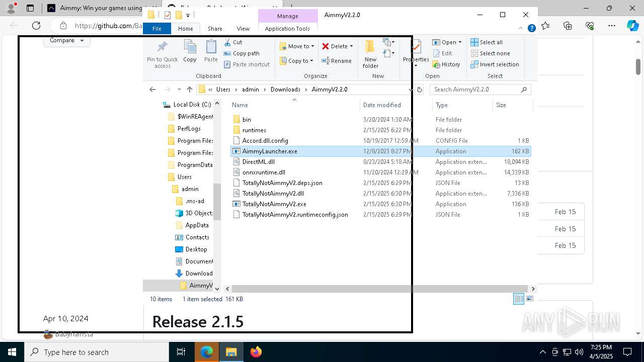This screenshot has width=644, height=362.
Task: Open the Open dropdown in ribbon
Action: coord(447,42)
